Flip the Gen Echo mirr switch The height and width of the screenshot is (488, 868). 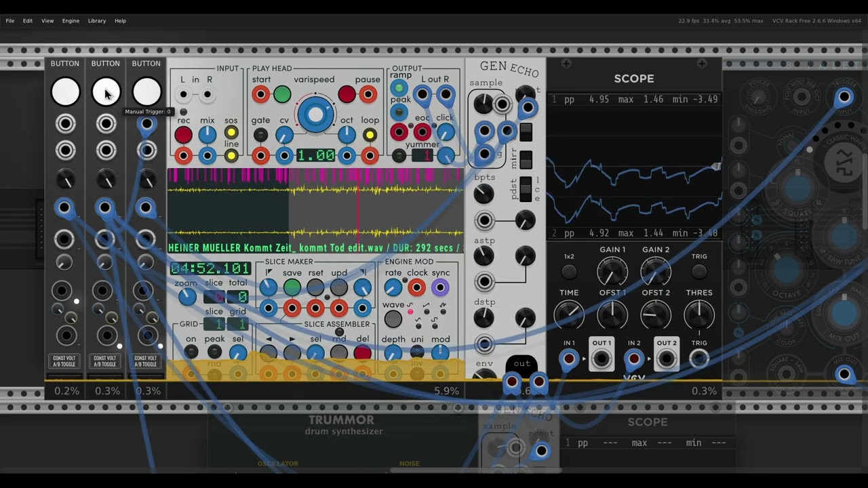pos(526,159)
